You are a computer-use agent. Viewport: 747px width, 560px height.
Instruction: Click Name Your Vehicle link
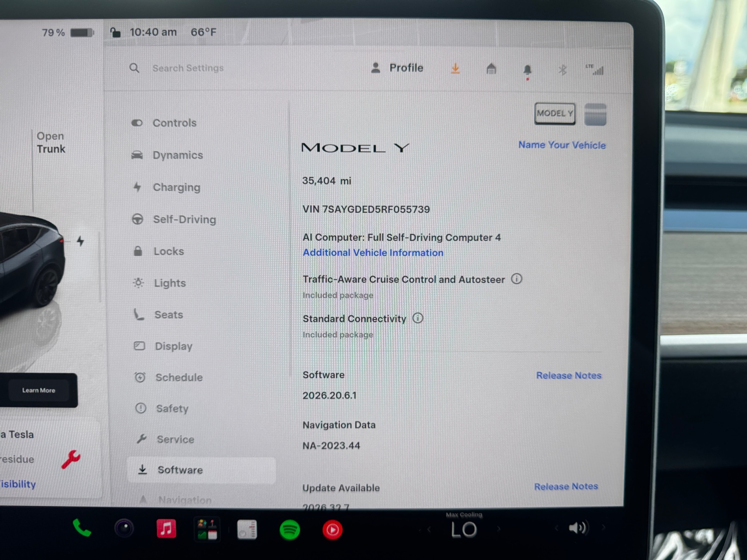562,145
